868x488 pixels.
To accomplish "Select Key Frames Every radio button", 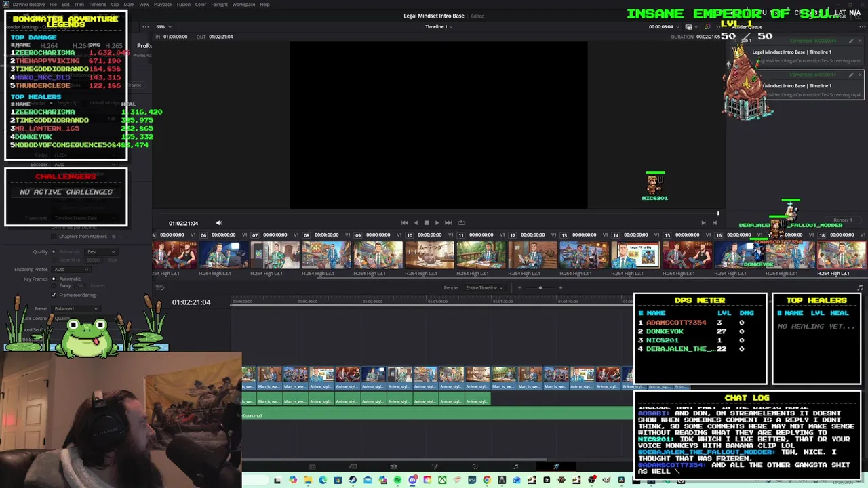I will point(54,286).
